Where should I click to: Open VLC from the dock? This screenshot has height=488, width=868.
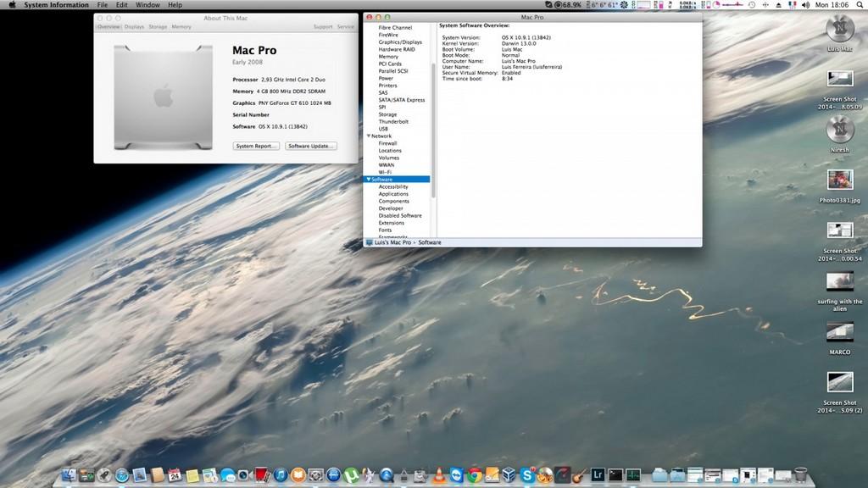(x=440, y=476)
